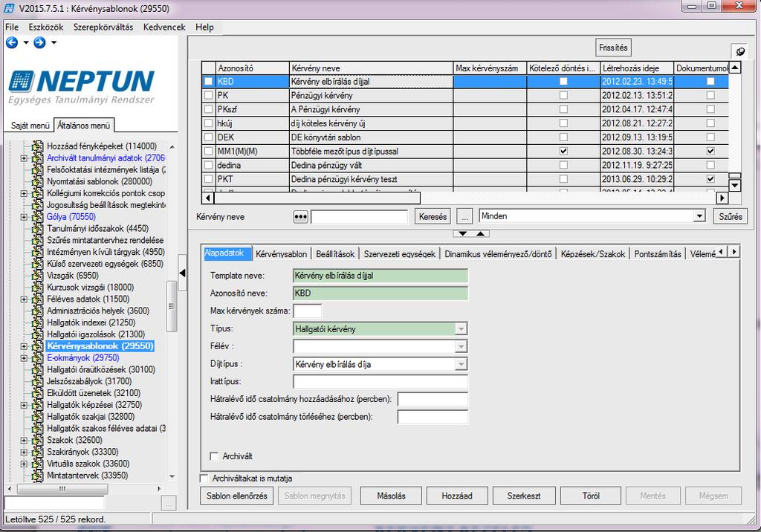
Task: Open the Díjtípus dropdown
Action: (461, 364)
